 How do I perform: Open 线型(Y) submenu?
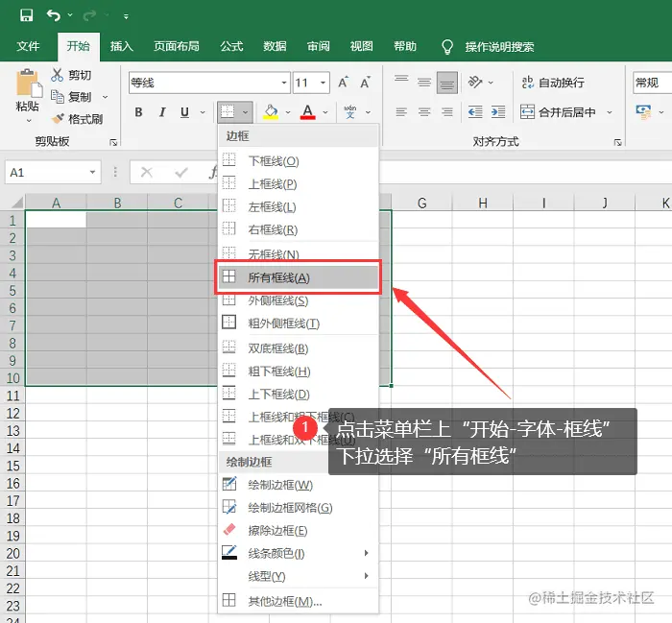click(299, 576)
